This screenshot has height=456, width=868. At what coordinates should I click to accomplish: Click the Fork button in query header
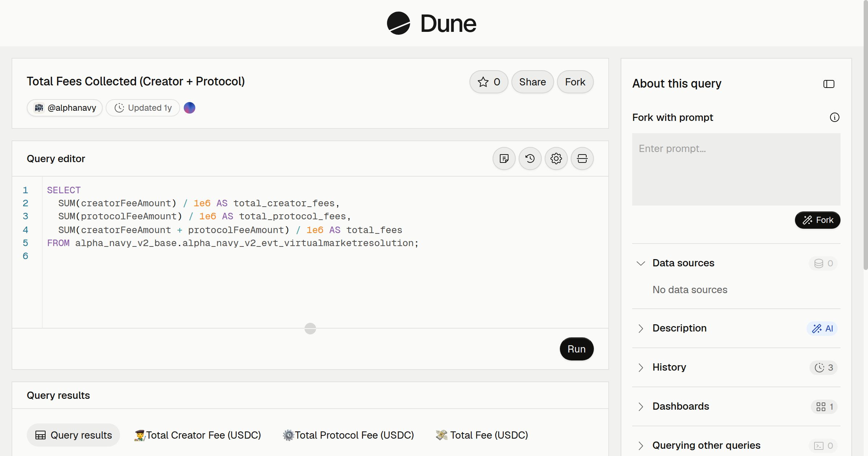(575, 82)
